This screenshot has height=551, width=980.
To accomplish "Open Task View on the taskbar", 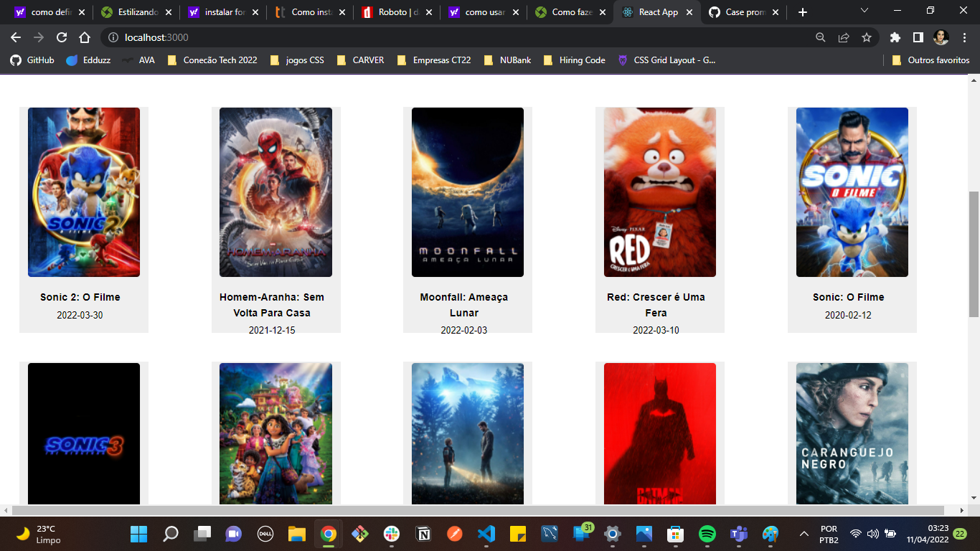I will coord(202,534).
